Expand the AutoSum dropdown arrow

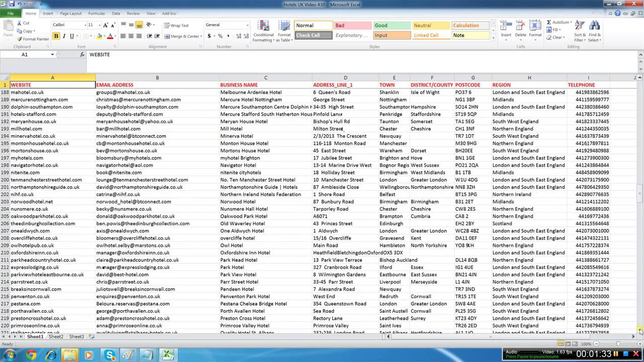[x=571, y=23]
